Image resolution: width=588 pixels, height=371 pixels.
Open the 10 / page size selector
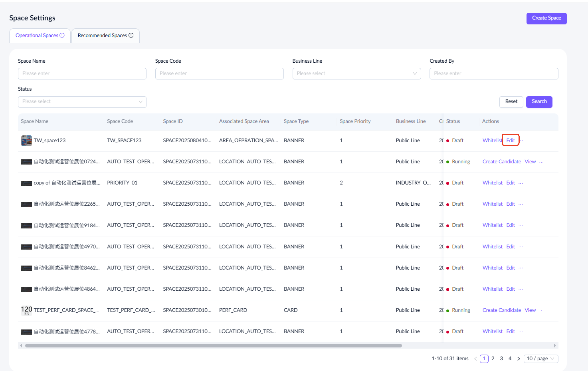tap(541, 359)
